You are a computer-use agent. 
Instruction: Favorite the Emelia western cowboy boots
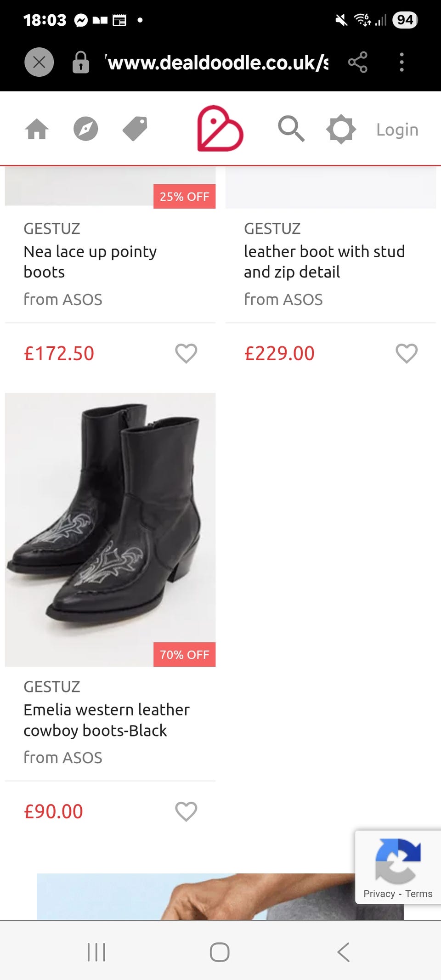186,811
